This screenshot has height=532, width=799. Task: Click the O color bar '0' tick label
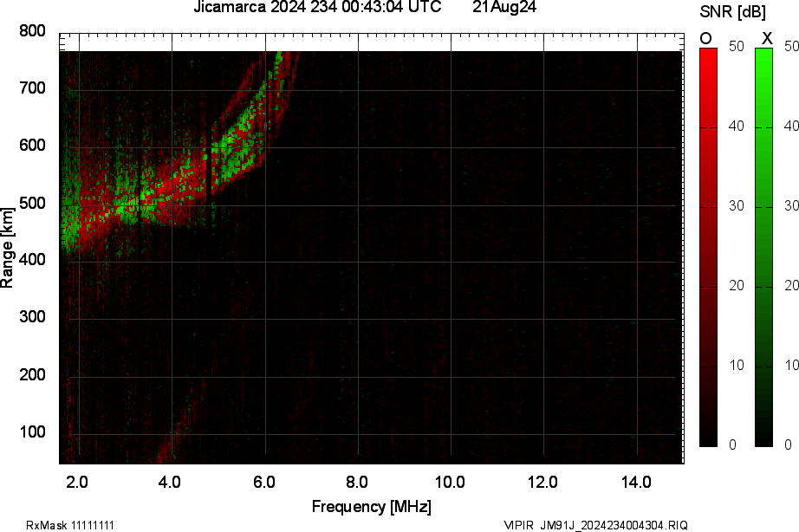(x=733, y=444)
